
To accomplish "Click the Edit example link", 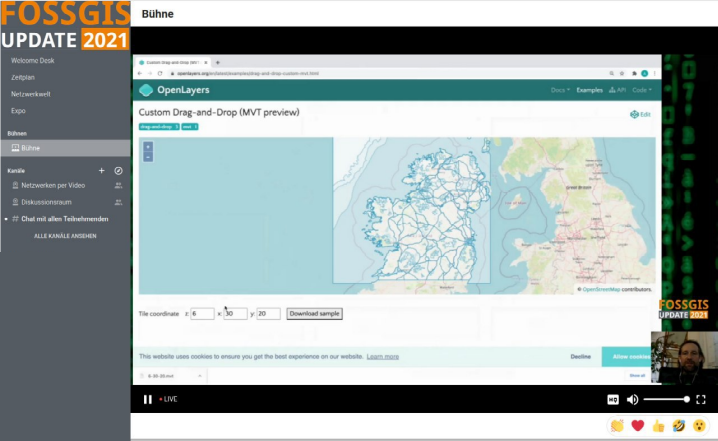I will tap(640, 114).
